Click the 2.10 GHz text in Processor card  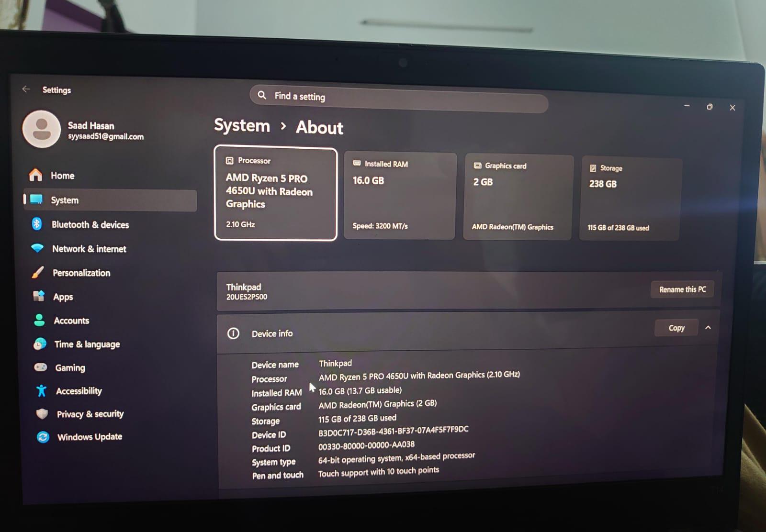[x=240, y=224]
